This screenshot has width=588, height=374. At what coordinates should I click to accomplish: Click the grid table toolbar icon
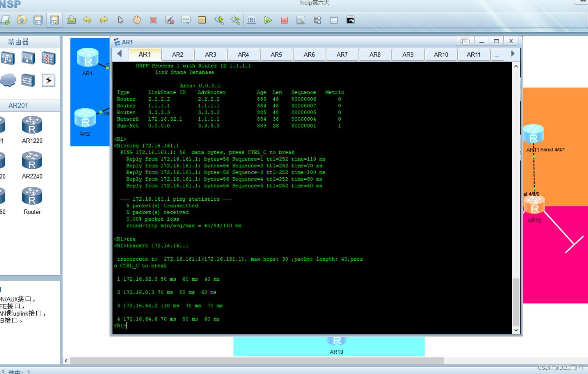point(333,20)
